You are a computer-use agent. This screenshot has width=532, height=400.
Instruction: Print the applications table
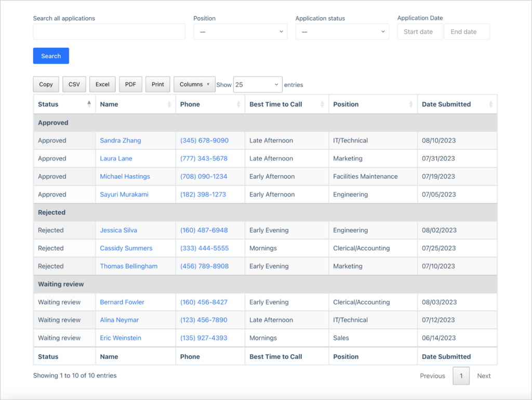click(x=157, y=84)
